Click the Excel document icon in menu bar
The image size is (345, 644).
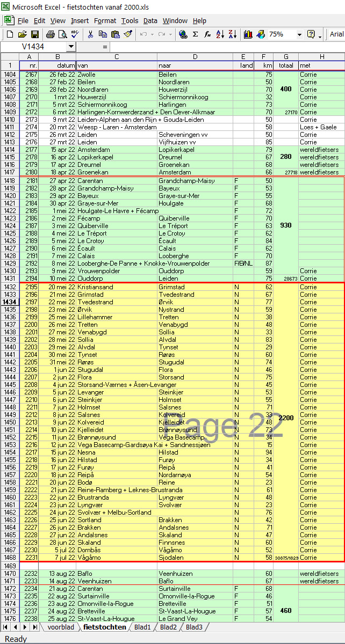click(x=9, y=20)
